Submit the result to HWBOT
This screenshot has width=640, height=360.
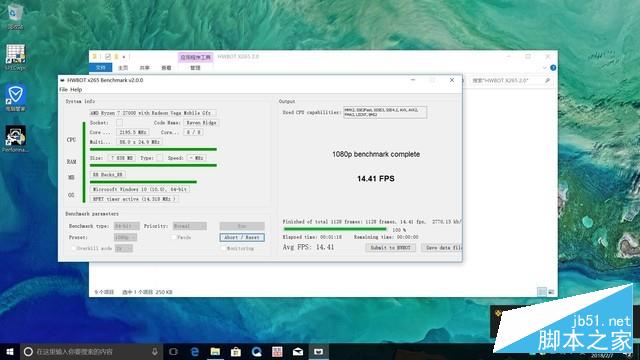point(391,247)
